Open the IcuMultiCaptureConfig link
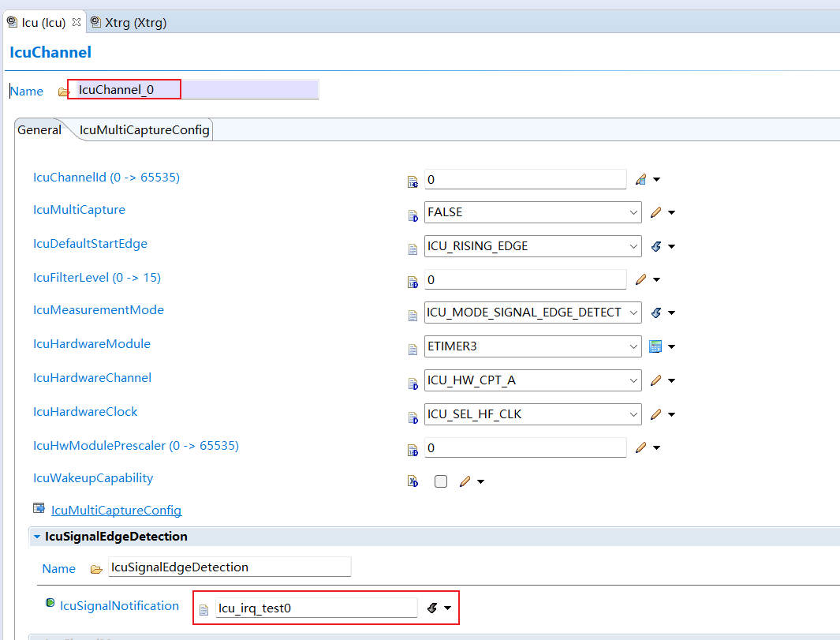This screenshot has height=640, width=840. click(116, 511)
